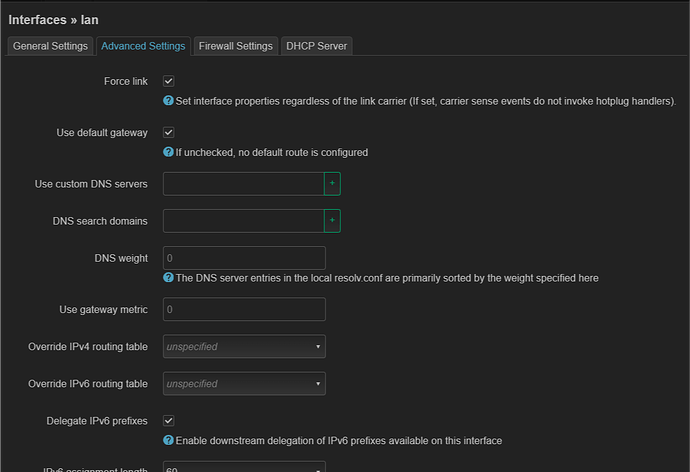690x472 pixels.
Task: Click the help icon beside IPv6 delegation hint
Action: point(168,440)
